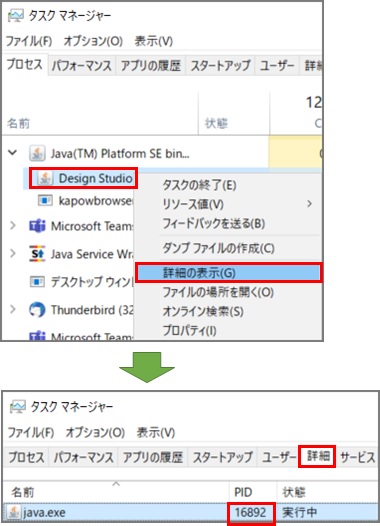The width and height of the screenshot is (380, 526).
Task: Sort by 状態 column in the details list
Action: coord(294,492)
